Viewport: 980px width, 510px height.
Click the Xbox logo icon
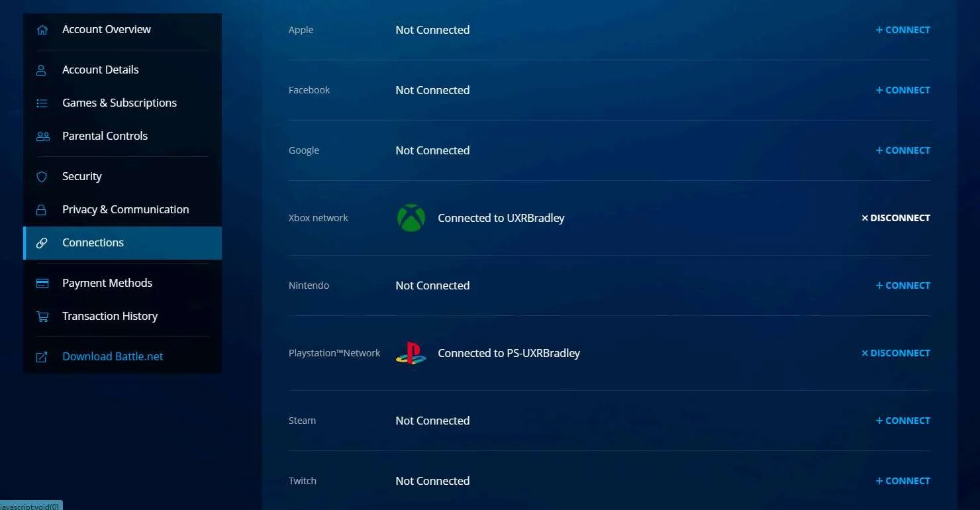[411, 218]
